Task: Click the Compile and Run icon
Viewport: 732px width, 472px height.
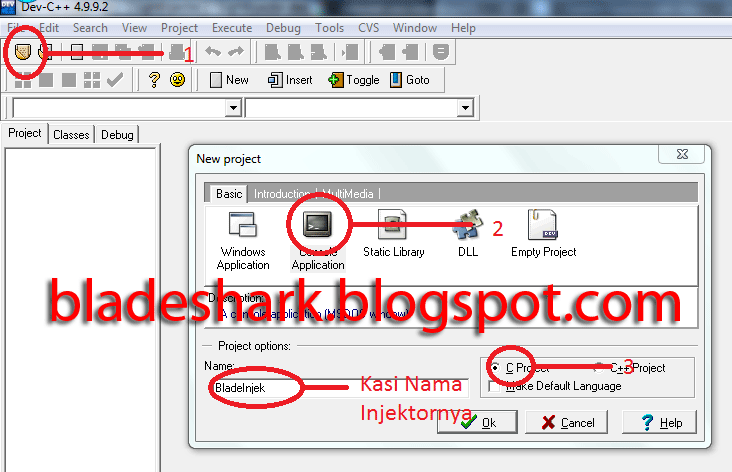Action: click(x=69, y=80)
